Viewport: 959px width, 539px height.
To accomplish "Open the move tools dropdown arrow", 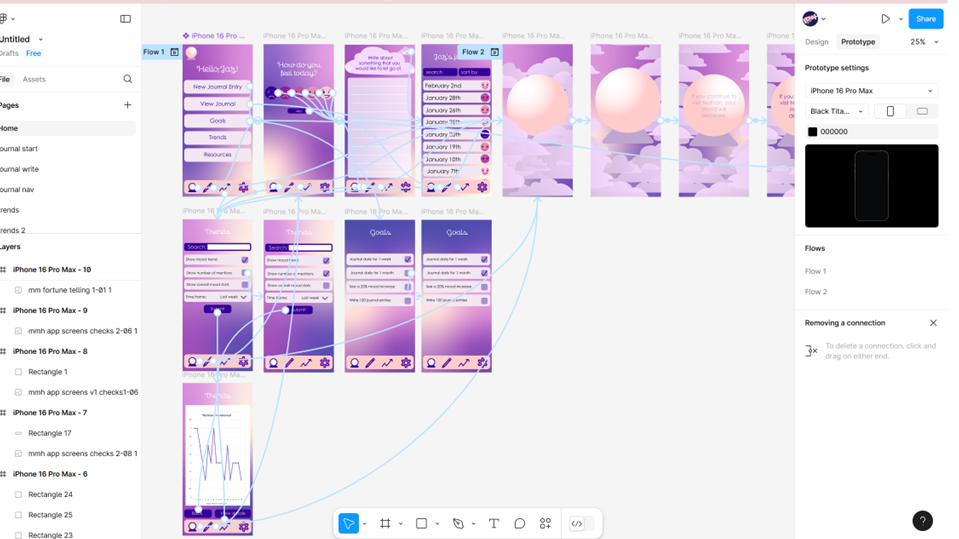I will pyautogui.click(x=365, y=524).
